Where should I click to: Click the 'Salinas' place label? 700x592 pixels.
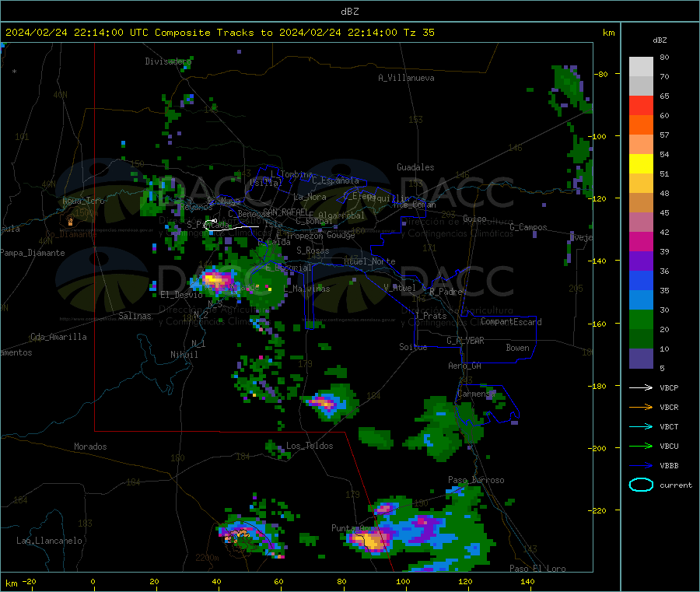(x=135, y=316)
